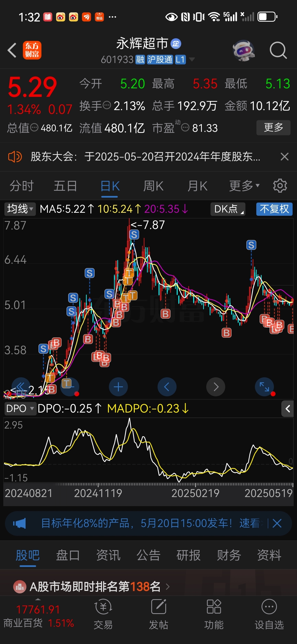This screenshot has width=297, height=644.
Task: Tap the shareholder meeting speaker icon
Action: [x=15, y=157]
